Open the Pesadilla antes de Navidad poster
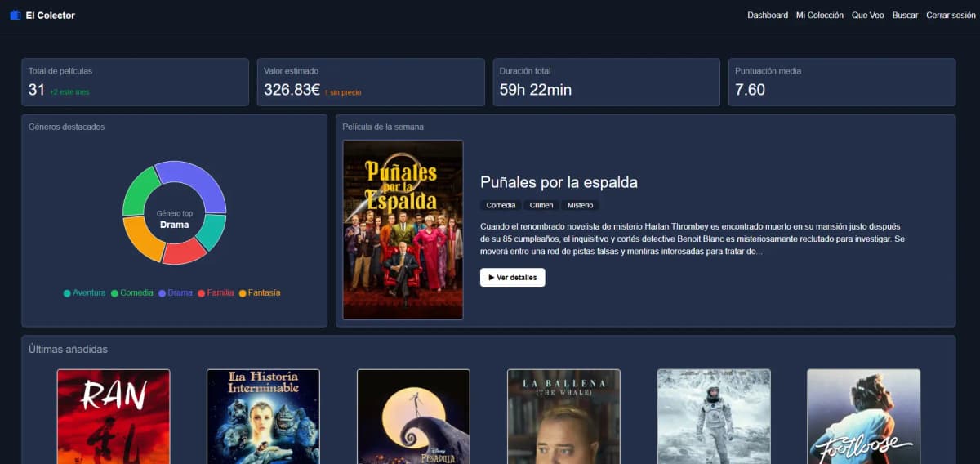Screen dimensions: 980x464 pyautogui.click(x=413, y=417)
